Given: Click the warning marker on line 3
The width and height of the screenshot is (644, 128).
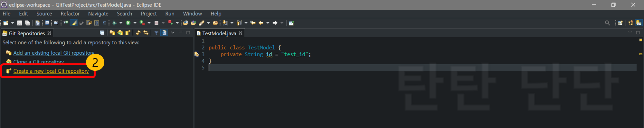Looking at the screenshot, I should point(196,54).
